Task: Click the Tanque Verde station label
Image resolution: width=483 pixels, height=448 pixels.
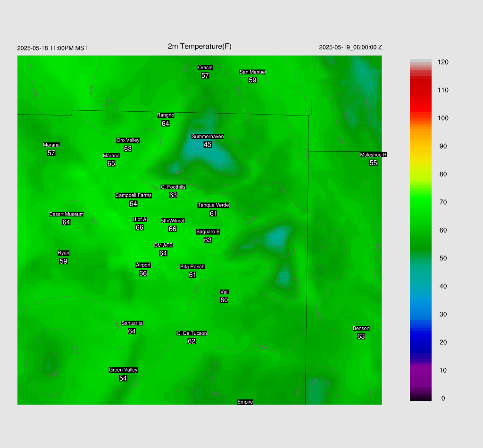Action: coord(213,205)
